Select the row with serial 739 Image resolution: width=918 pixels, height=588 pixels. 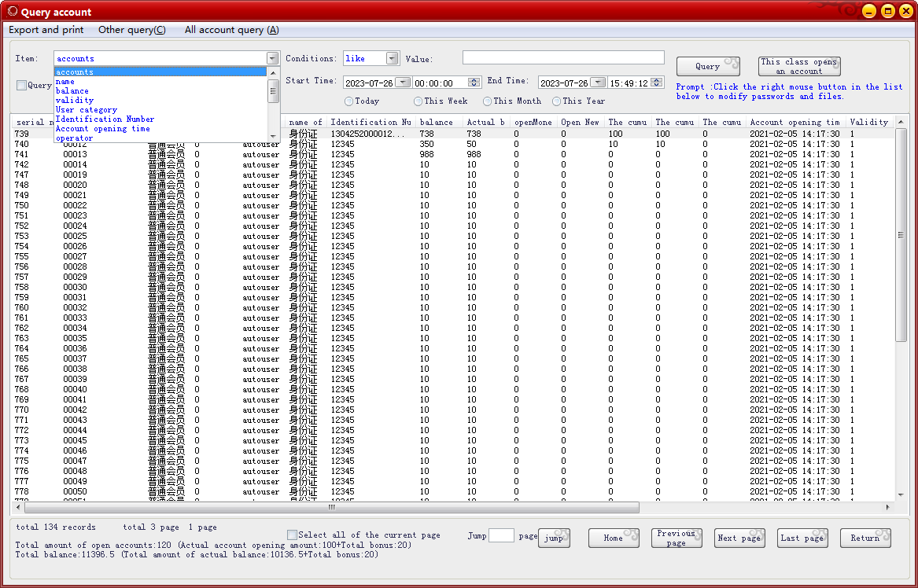coord(452,134)
